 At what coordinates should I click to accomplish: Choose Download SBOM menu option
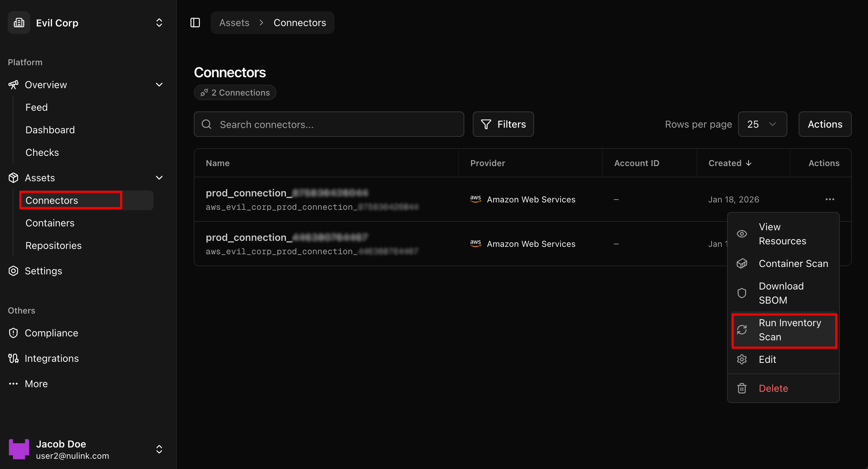click(x=781, y=293)
